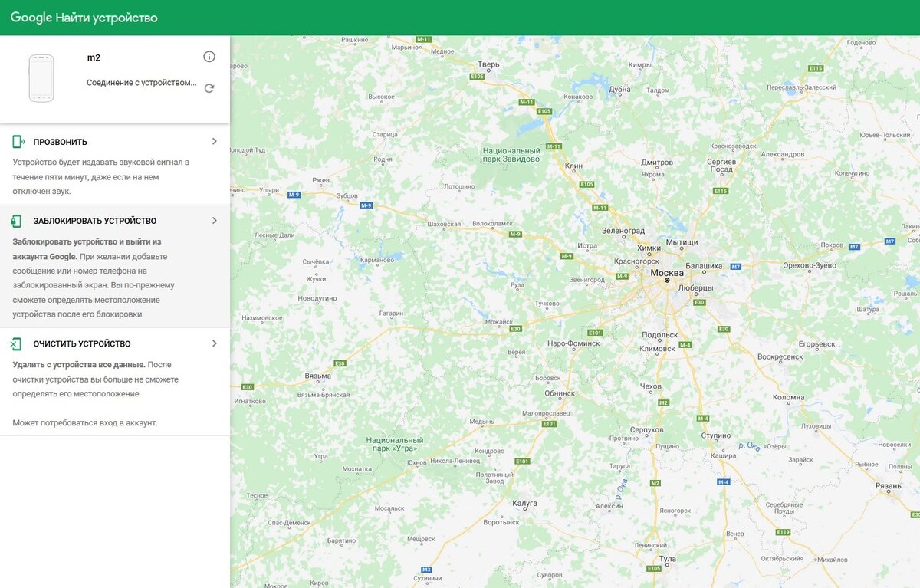Click Сергиев Посад label on the map

pos(721,166)
